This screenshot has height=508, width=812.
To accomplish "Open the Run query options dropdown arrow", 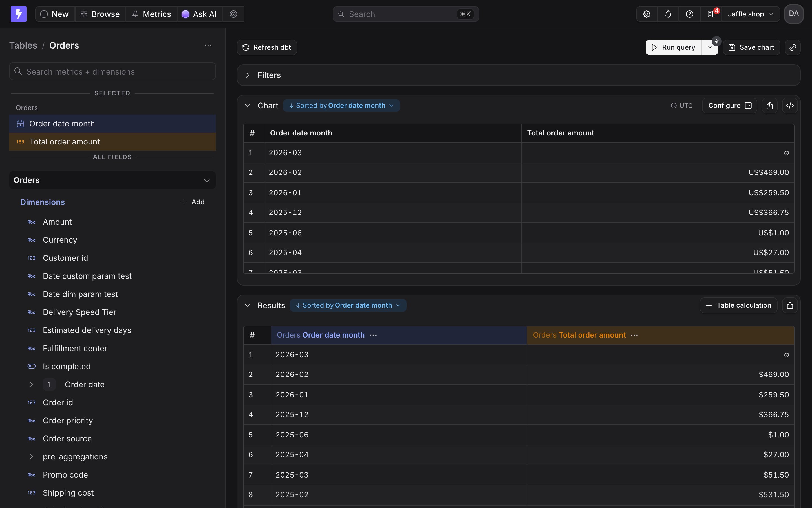I will 710,48.
